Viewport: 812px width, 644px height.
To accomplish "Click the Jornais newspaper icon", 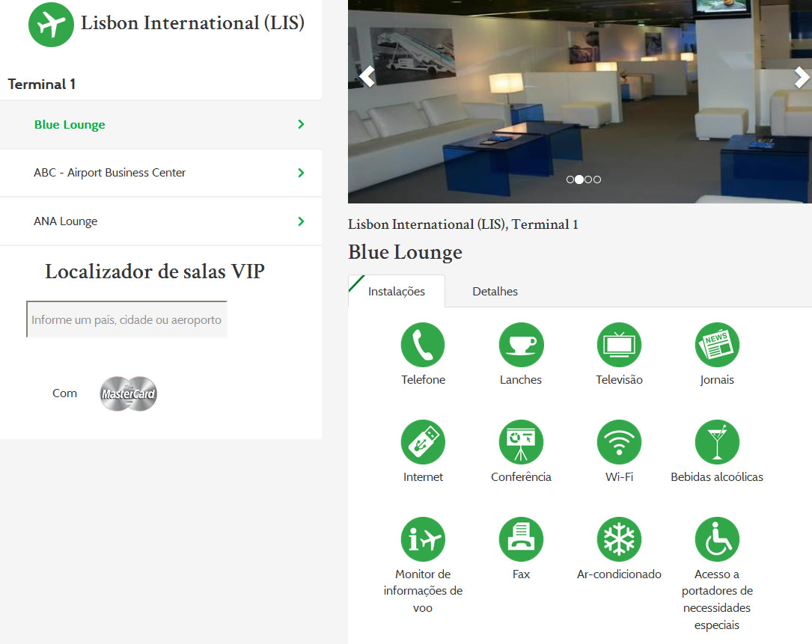I will click(x=717, y=345).
